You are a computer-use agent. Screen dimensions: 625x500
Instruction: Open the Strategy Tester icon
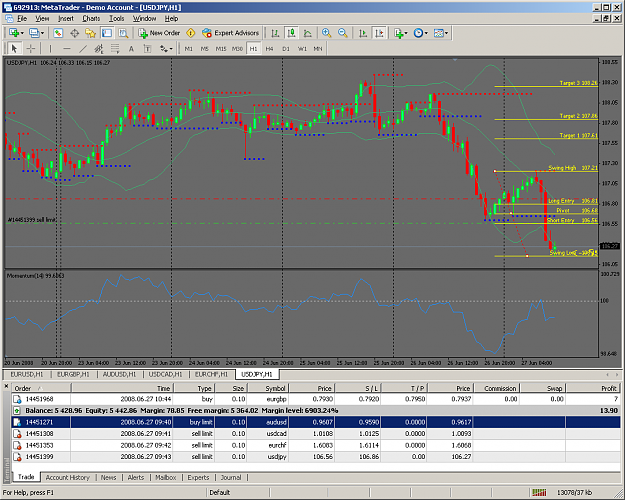123,33
